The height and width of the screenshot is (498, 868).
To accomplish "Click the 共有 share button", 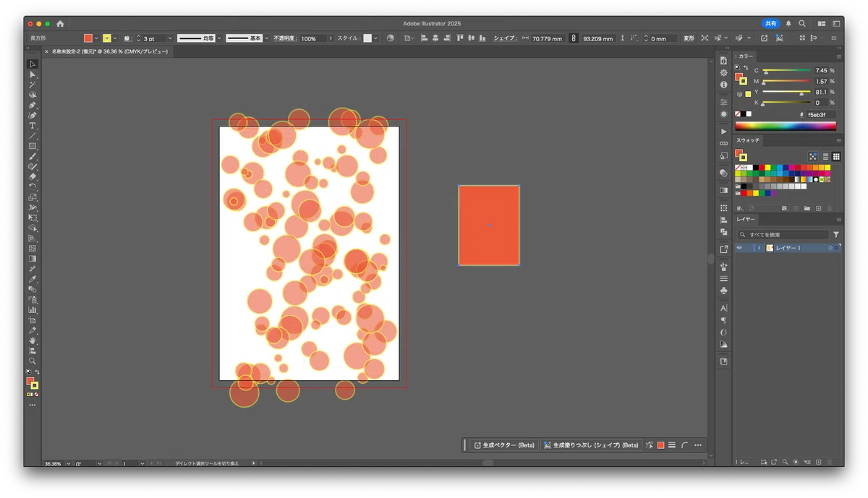I will click(x=771, y=24).
